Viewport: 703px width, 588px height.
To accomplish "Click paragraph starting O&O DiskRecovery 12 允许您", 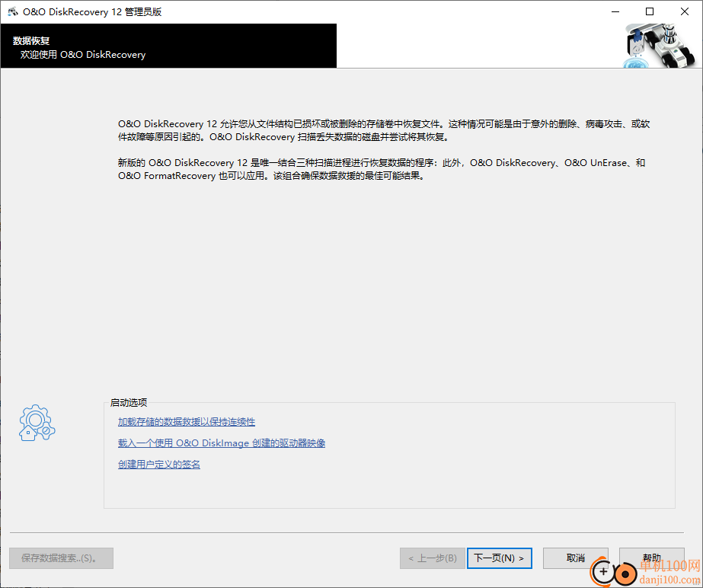I will click(x=384, y=130).
